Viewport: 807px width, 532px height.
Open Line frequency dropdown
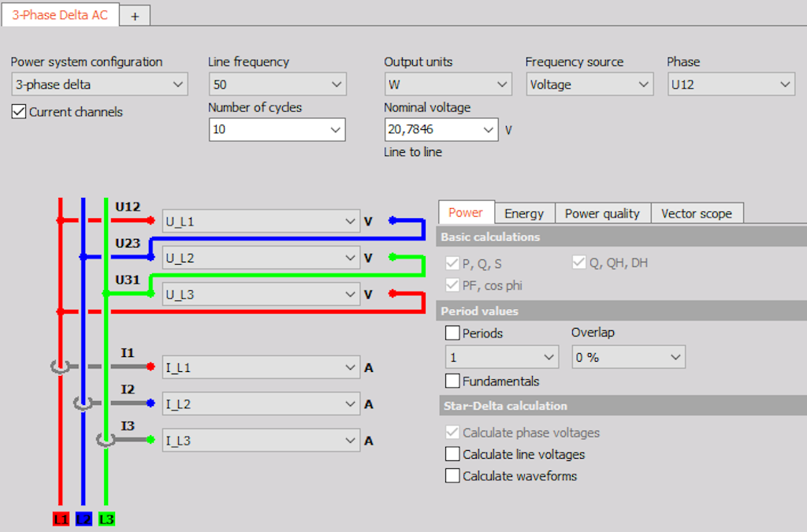(277, 84)
